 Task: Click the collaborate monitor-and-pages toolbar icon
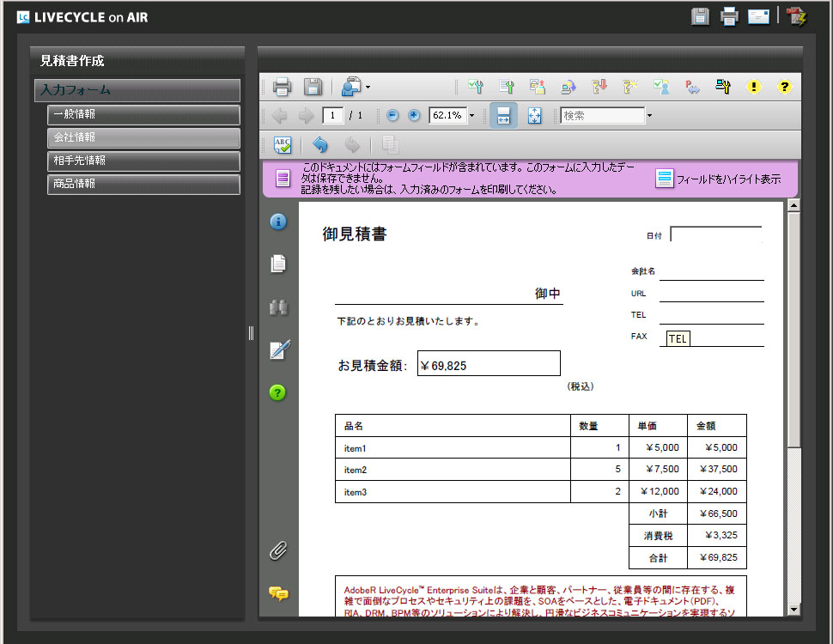tap(350, 87)
